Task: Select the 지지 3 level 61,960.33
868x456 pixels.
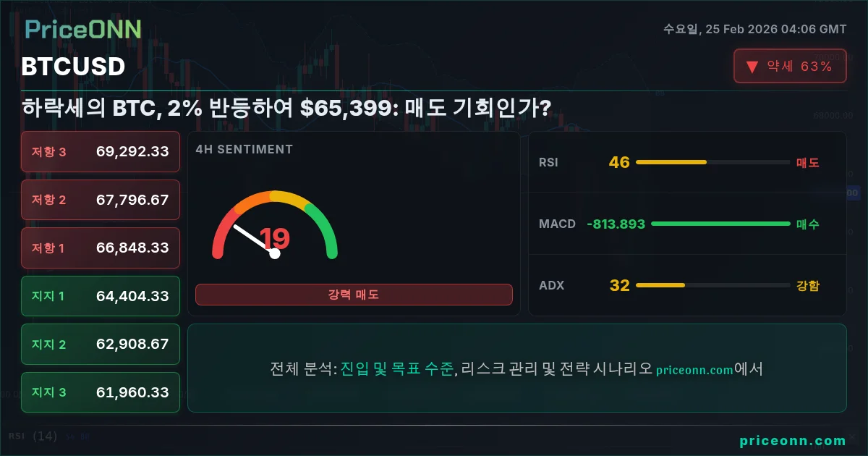Action: (x=101, y=392)
